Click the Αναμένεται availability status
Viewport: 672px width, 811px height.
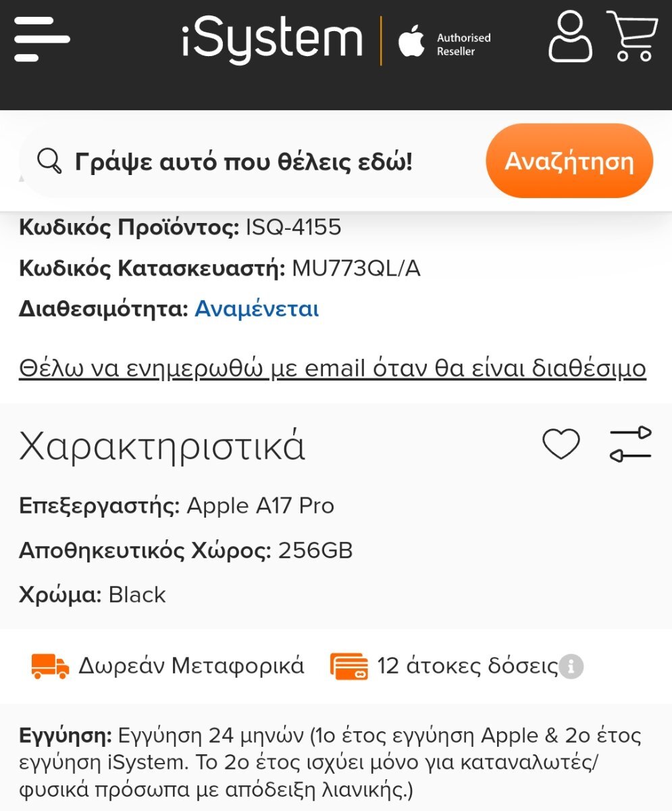click(257, 309)
